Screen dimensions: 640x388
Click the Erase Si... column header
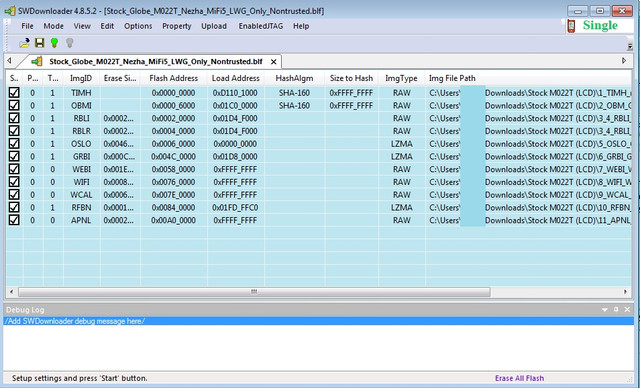coord(120,78)
